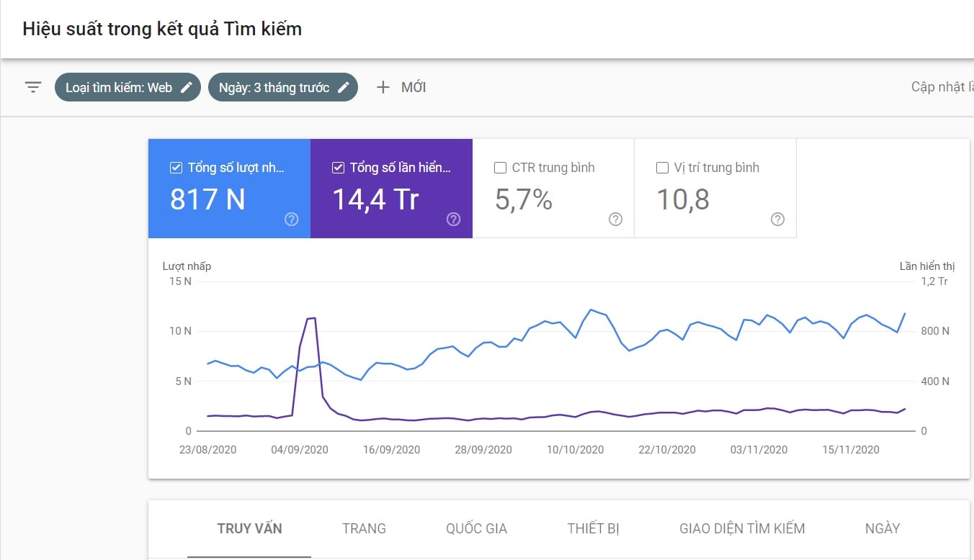Screen dimensions: 974x560
Task: Switch to TRUY VẤN tab
Action: pos(249,529)
